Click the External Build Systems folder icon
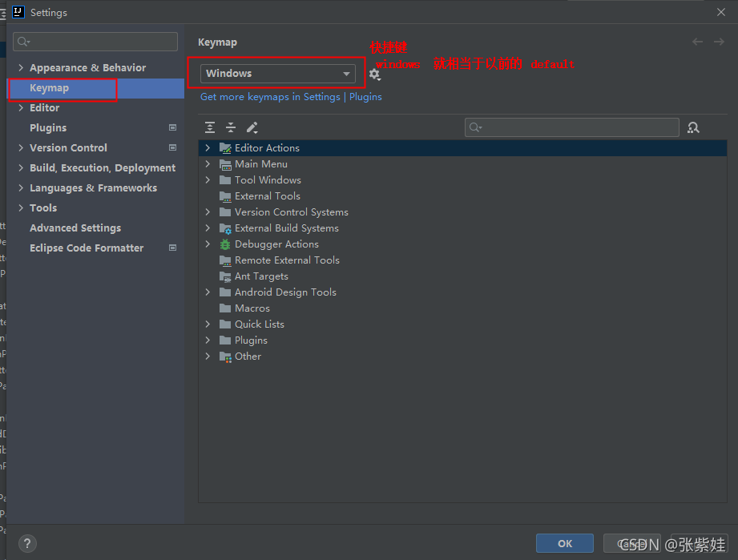 click(225, 228)
